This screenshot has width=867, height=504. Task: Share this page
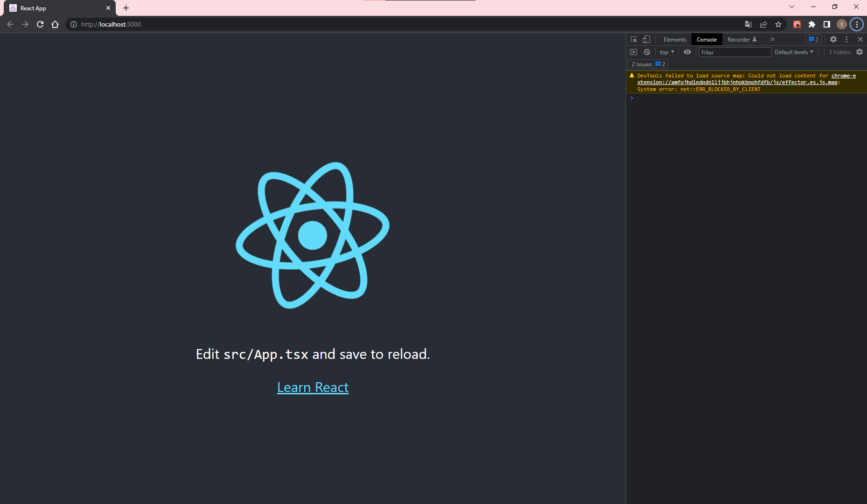point(763,24)
